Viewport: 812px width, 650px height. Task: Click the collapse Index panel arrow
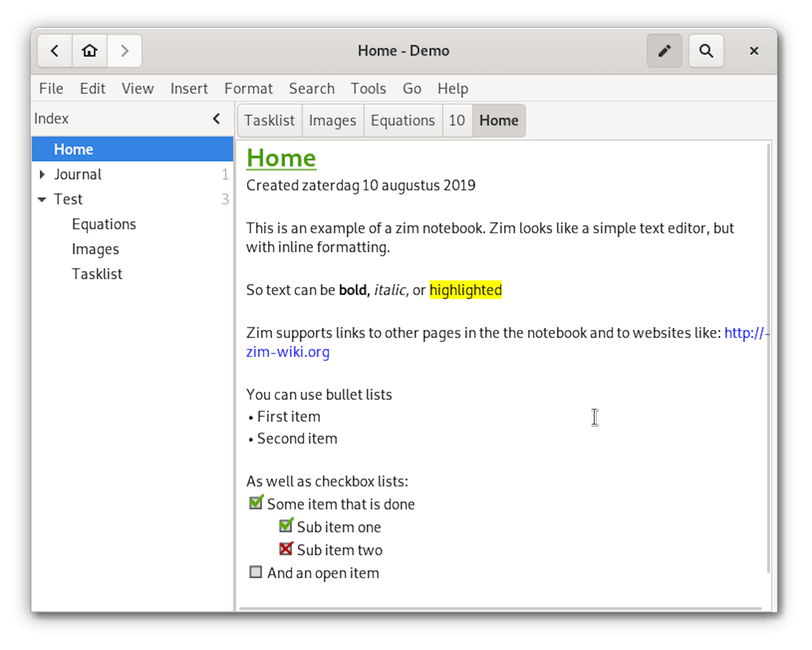pyautogui.click(x=216, y=118)
